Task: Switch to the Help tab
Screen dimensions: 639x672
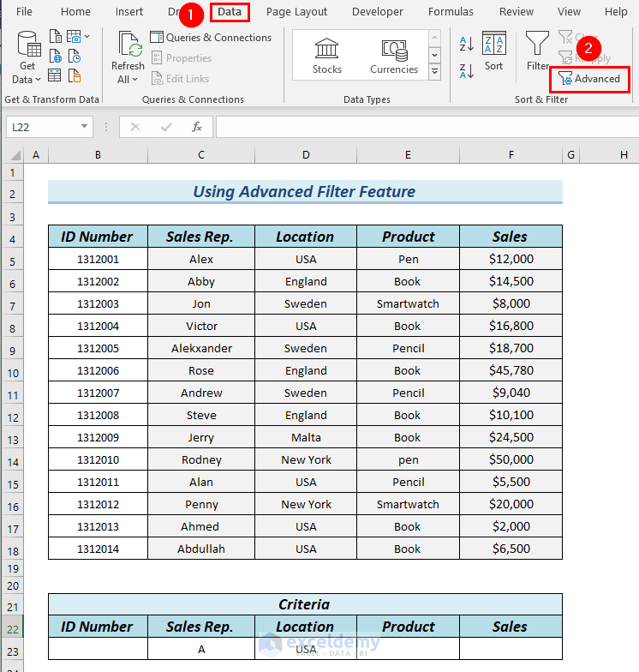Action: [616, 12]
